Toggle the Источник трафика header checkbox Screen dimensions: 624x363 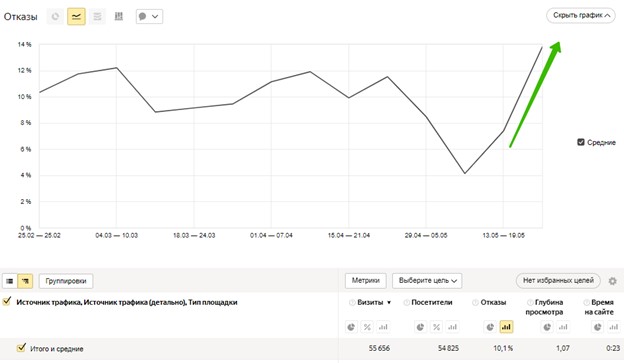click(x=7, y=301)
